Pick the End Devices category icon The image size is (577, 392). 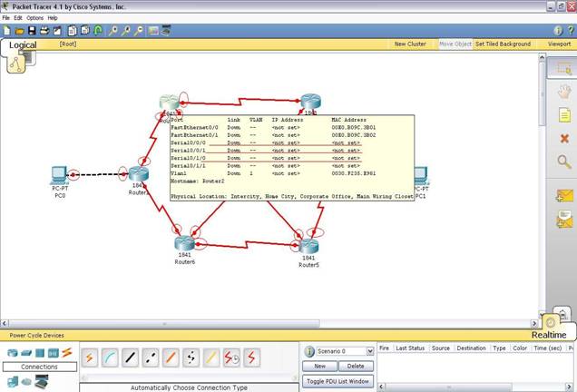click(x=13, y=382)
